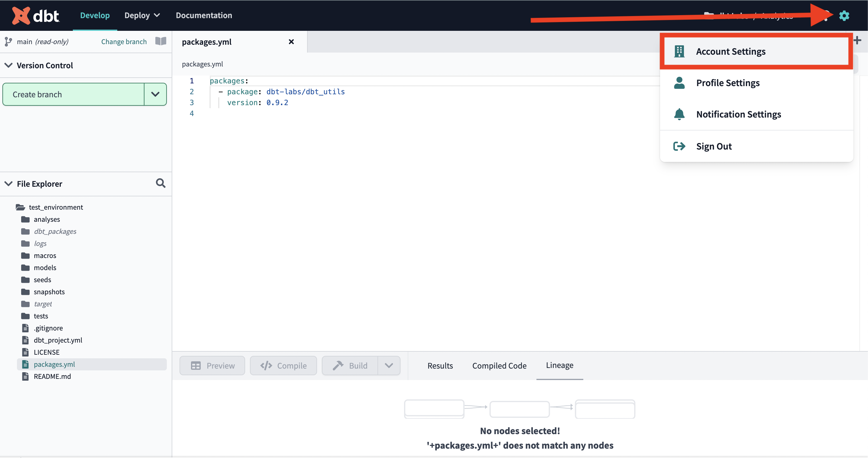Select the Compiled Code tab
The width and height of the screenshot is (868, 458).
(x=499, y=365)
